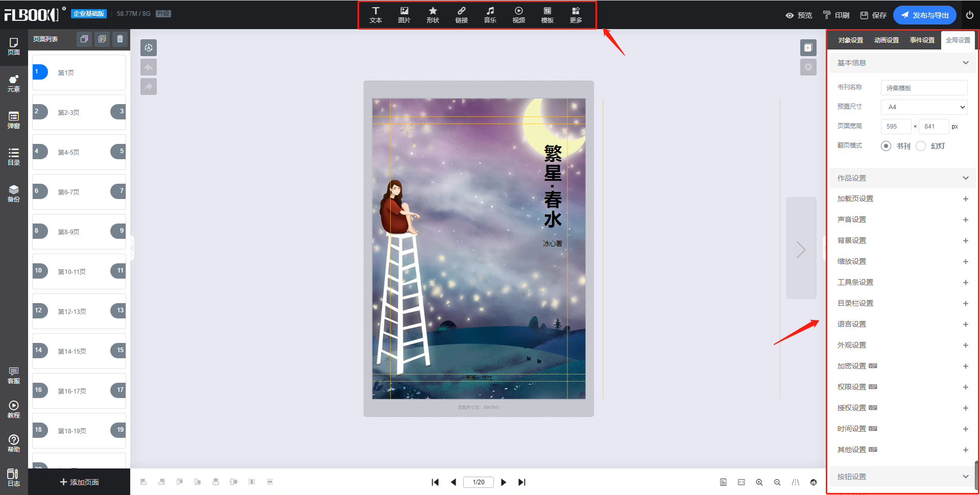Expand the 声音设置 item
Viewport: 980px width, 495px height.
(903, 219)
